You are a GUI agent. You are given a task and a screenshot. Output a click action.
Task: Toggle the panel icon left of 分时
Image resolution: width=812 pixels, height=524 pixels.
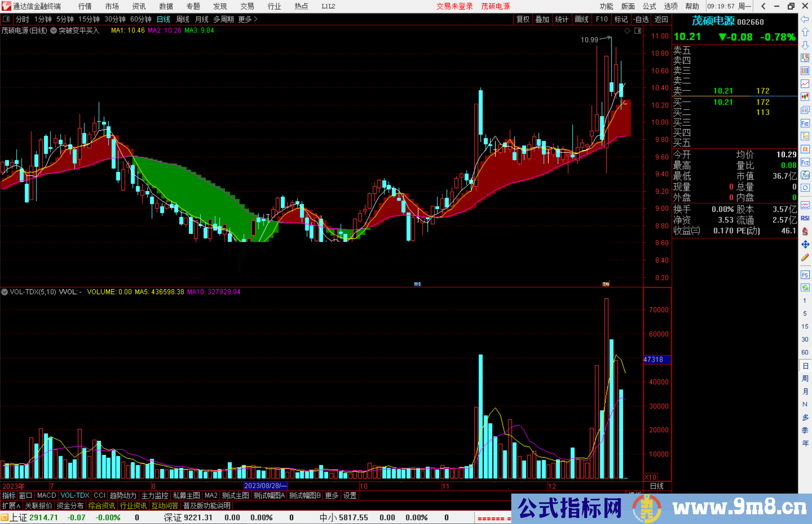[6, 19]
